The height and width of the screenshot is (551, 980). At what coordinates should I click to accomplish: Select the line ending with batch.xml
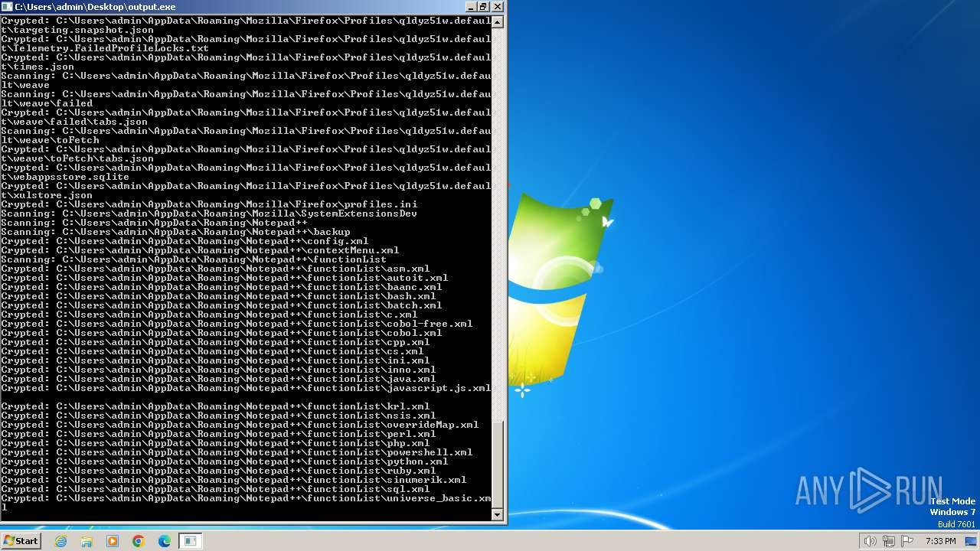pos(221,305)
